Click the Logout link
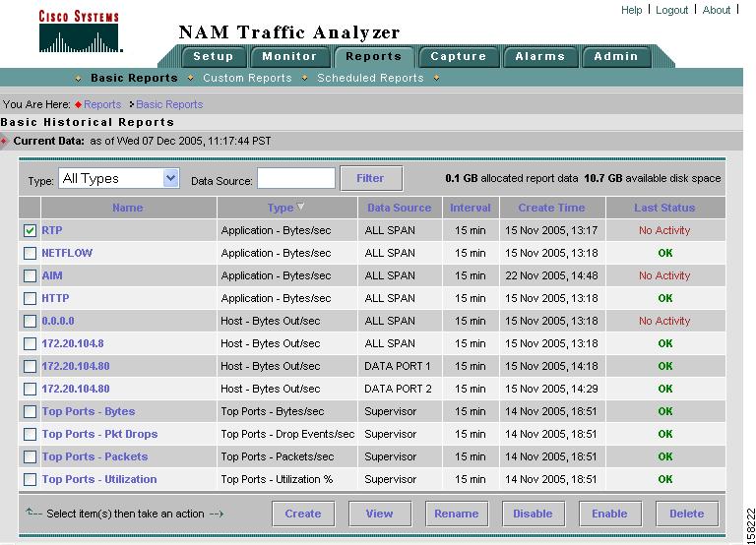Screen dimensions: 756x545 671,10
